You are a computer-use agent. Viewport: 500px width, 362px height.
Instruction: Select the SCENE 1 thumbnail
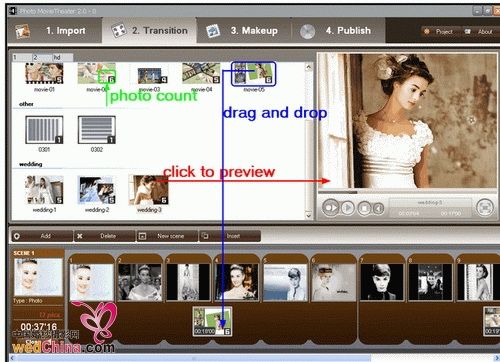[x=38, y=277]
